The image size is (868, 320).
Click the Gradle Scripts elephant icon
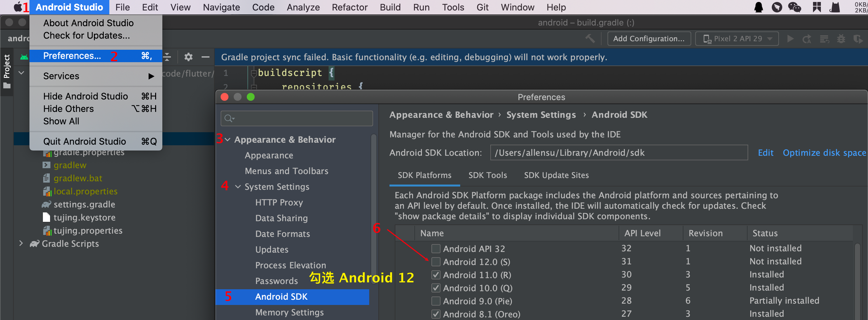[34, 243]
